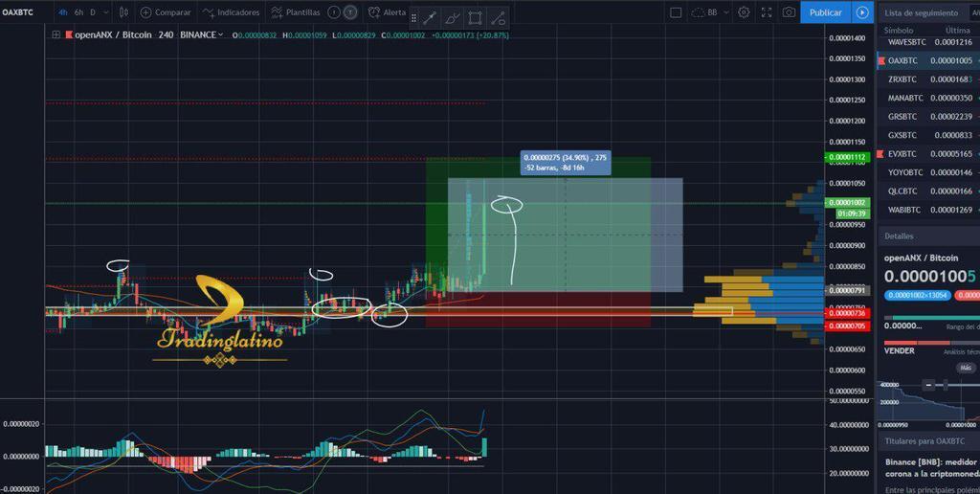Open the chart settings gear
980x494 pixels.
744,12
